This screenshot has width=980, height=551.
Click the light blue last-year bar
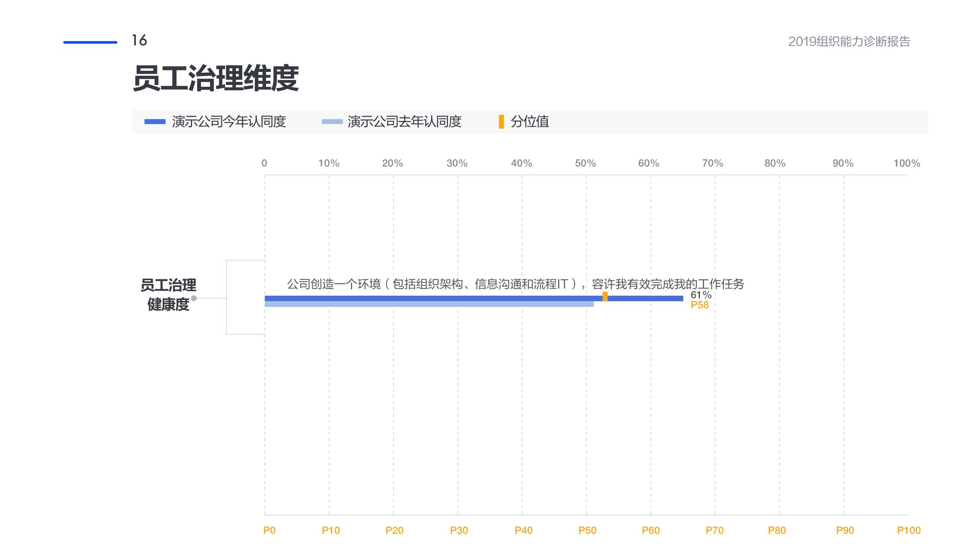[x=421, y=304]
